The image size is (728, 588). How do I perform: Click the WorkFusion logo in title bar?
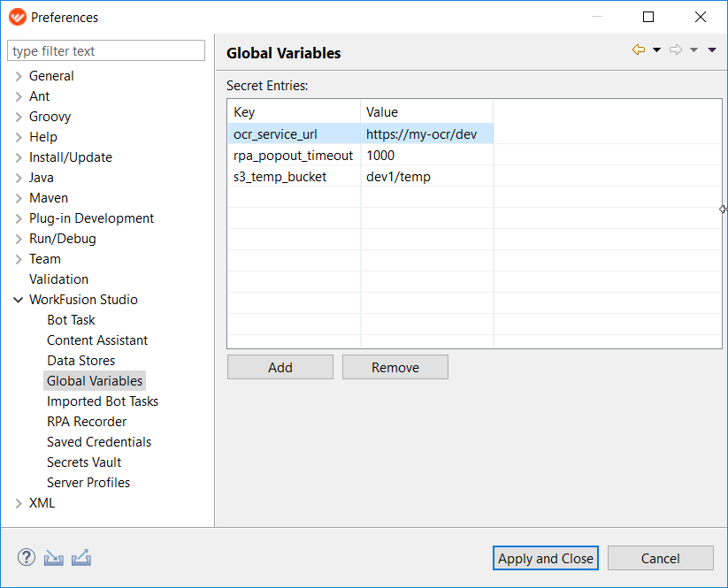18,17
